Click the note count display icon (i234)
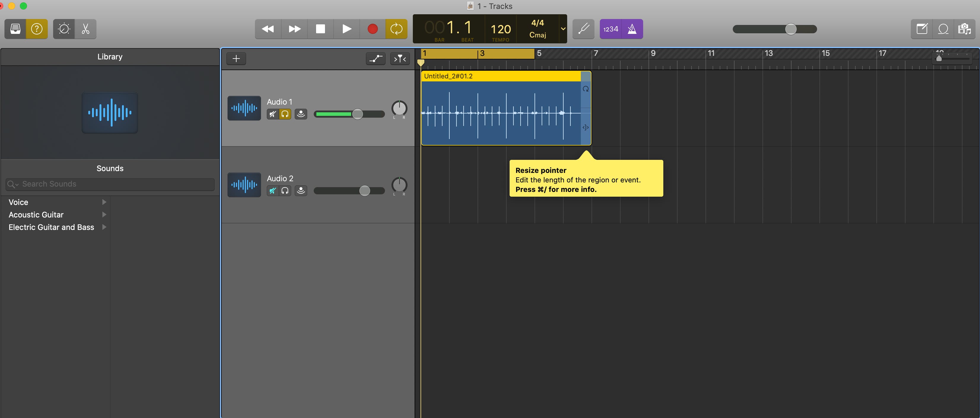The image size is (980, 418). tap(609, 29)
